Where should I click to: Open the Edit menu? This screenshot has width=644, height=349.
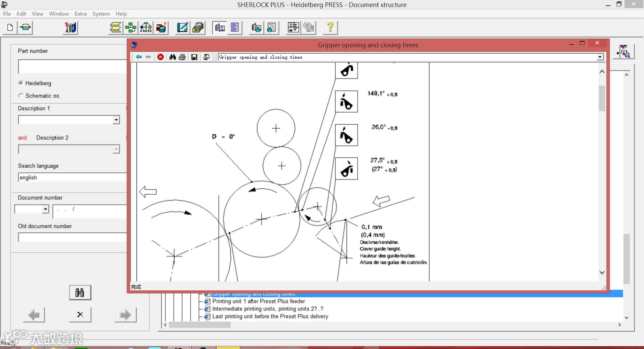(21, 14)
